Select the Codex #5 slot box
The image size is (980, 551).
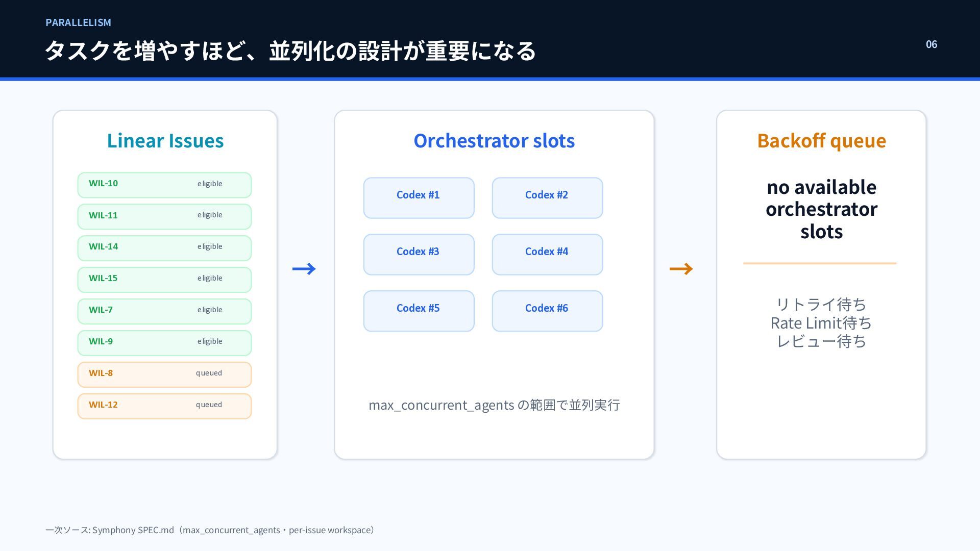pos(419,311)
